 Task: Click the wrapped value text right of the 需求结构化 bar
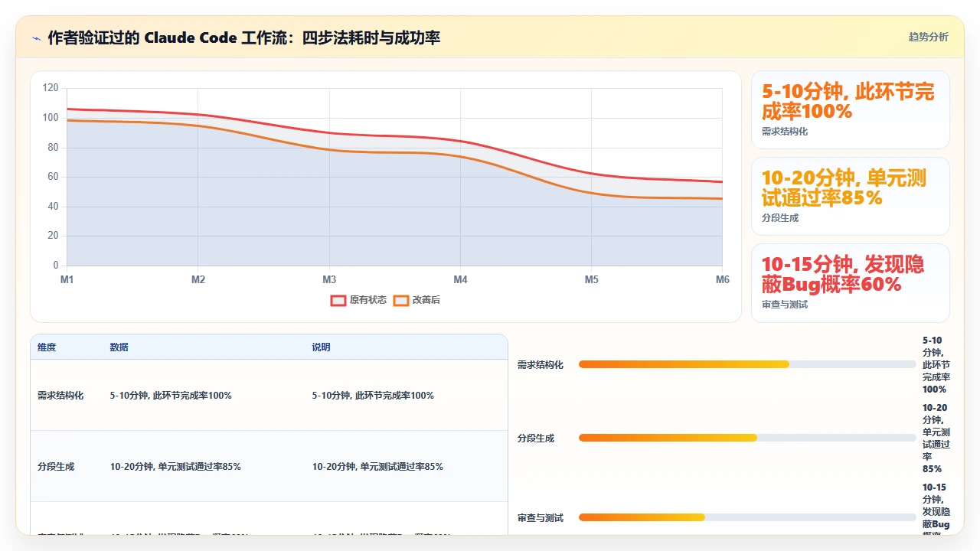(x=936, y=364)
